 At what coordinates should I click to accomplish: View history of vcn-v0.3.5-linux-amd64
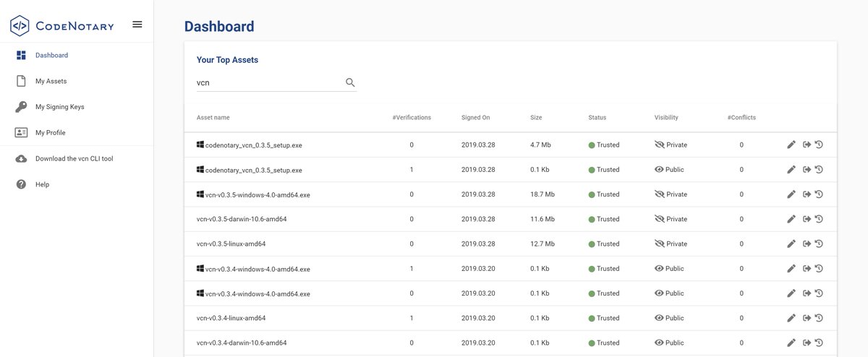819,244
